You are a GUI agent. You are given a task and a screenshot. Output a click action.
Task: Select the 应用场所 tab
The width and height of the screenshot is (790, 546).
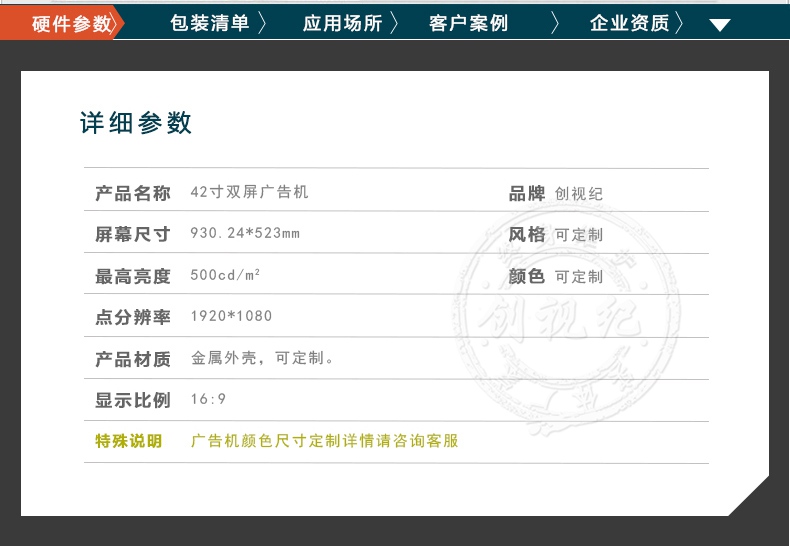[342, 23]
